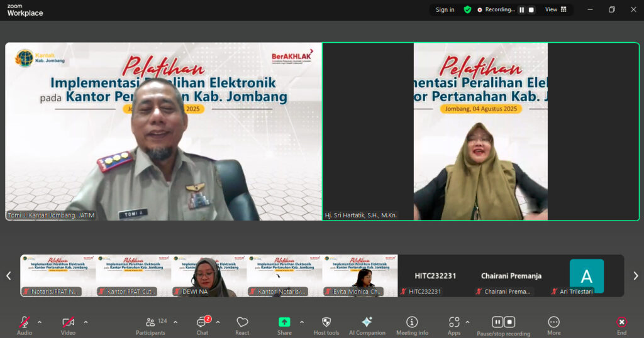The image size is (644, 338).
Task: Select the Evita Monica Ch... thumbnail
Action: 360,276
